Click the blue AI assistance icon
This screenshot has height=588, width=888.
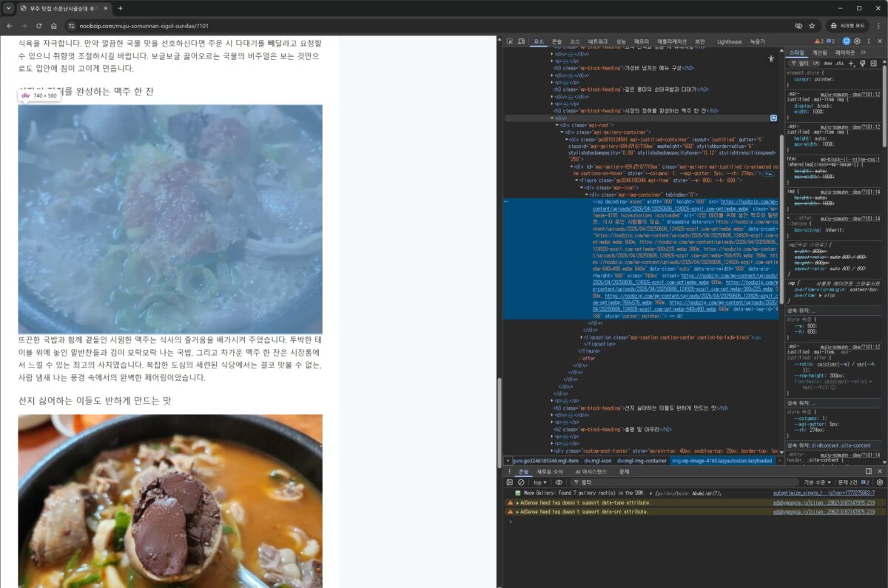point(847,41)
